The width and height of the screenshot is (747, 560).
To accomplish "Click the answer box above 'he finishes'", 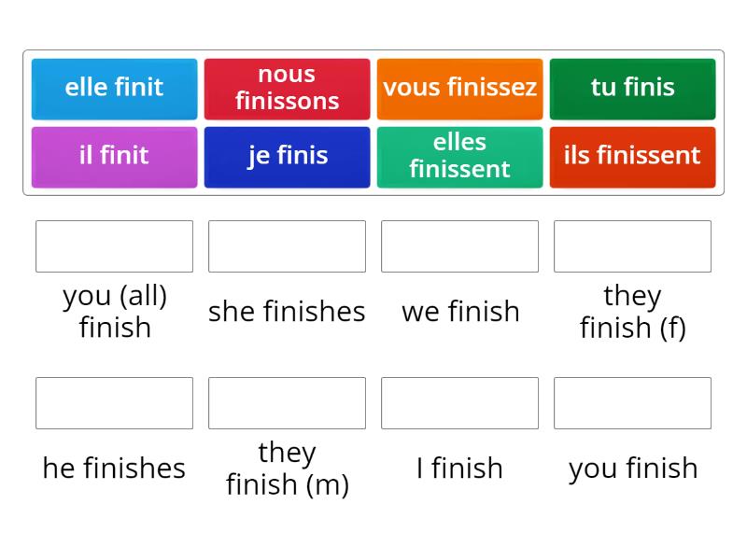I will [x=114, y=403].
